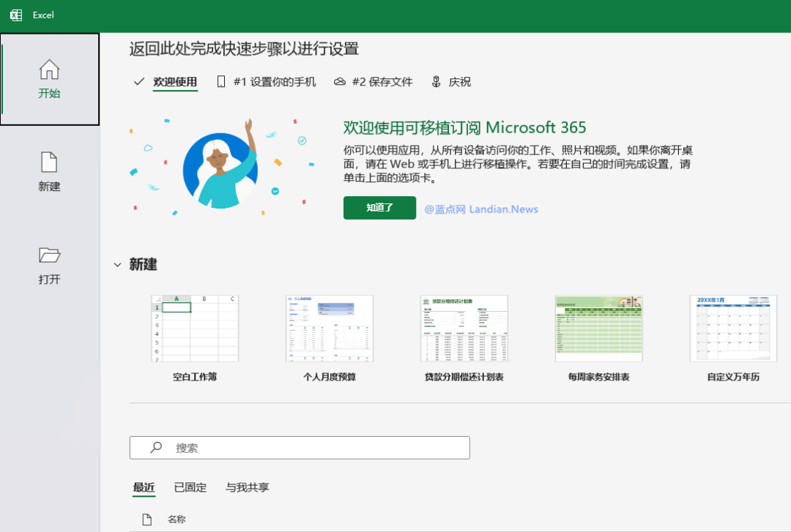Click the 名称 column header

177,520
